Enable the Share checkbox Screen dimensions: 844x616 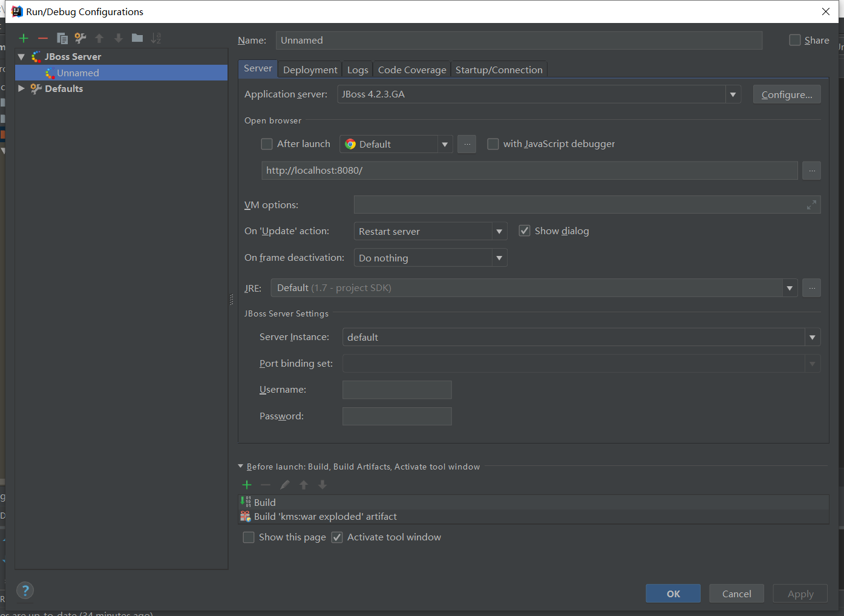click(x=795, y=40)
